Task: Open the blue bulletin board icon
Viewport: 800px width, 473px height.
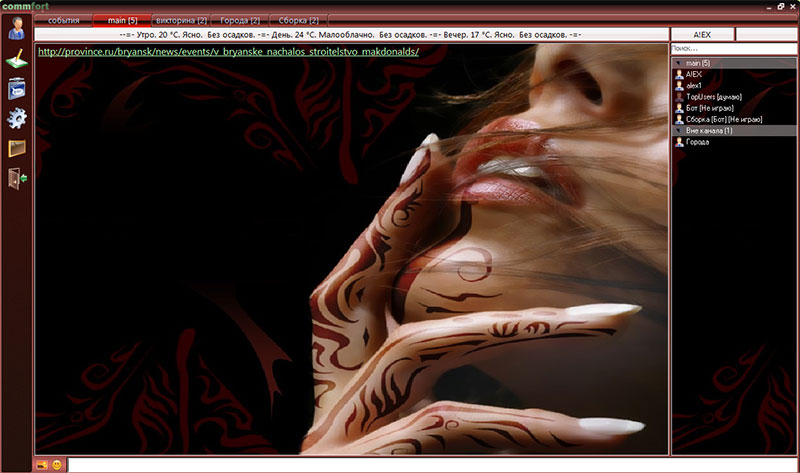Action: [16, 89]
